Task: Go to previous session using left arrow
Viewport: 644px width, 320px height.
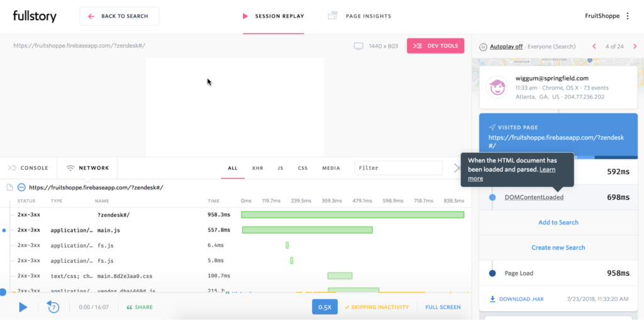Action: pos(594,47)
